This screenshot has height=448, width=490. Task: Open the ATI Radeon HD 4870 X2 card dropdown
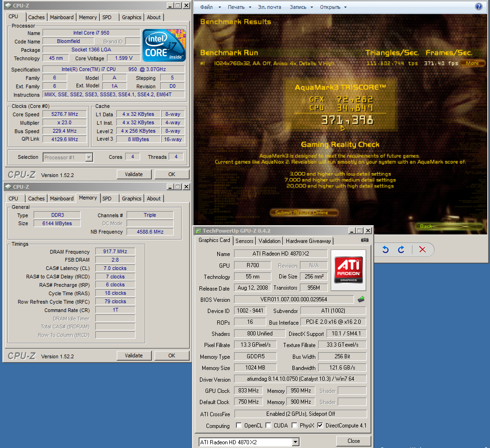(x=296, y=442)
